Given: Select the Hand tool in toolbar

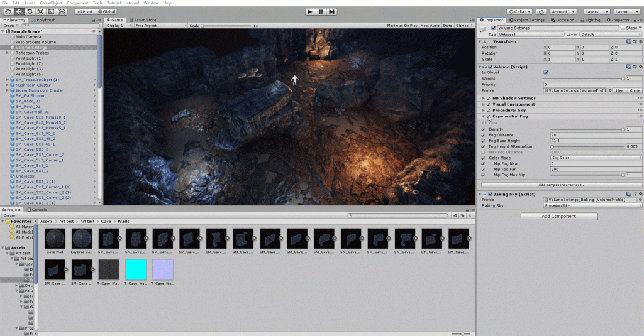Looking at the screenshot, I should (8, 11).
